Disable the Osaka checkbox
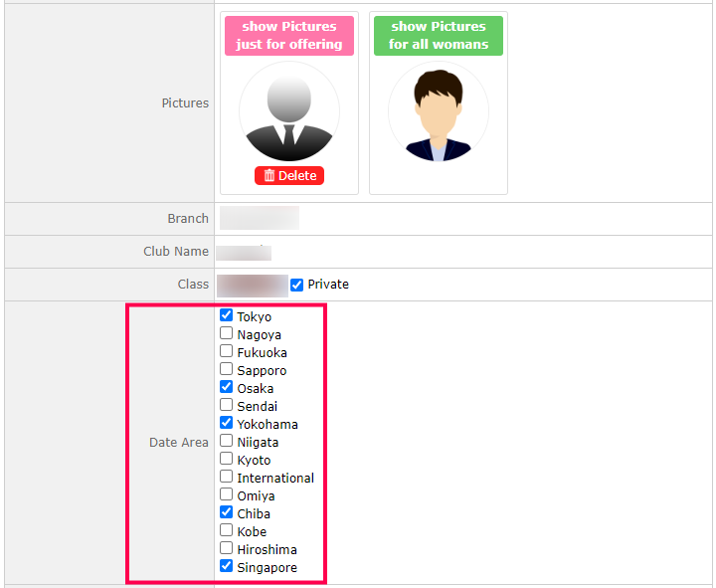This screenshot has height=588, width=716. pyautogui.click(x=227, y=387)
